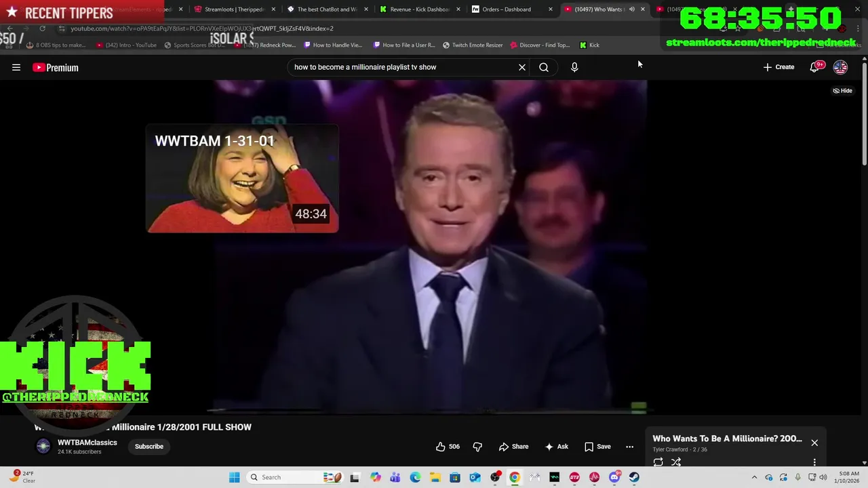Toggle playlist loop
Screen dimensions: 868x488
[x=658, y=462]
